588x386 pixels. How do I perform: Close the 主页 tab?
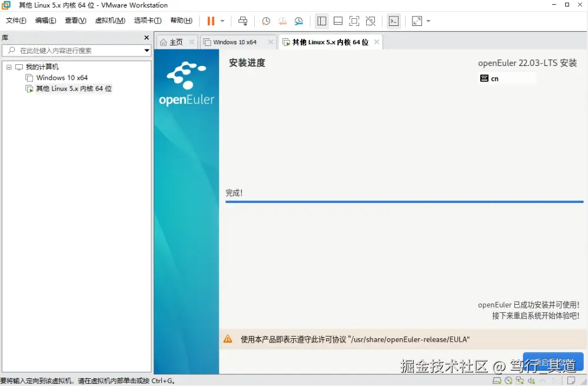(192, 42)
